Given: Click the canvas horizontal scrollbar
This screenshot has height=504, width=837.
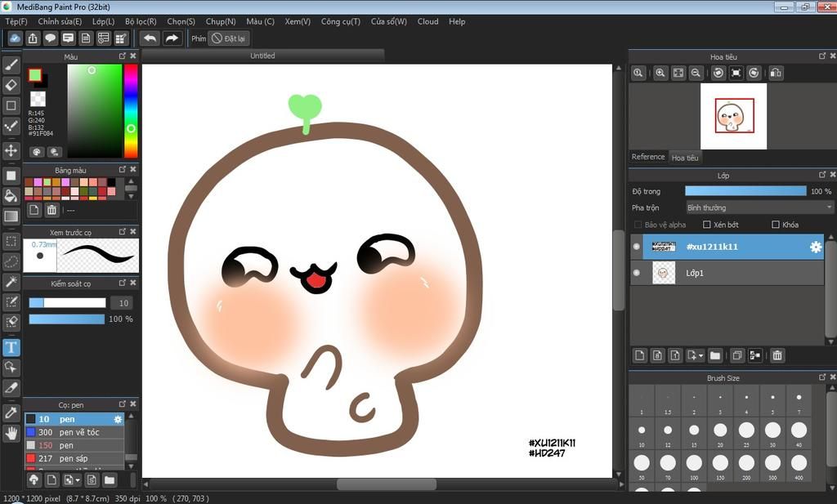Looking at the screenshot, I should pyautogui.click(x=387, y=484).
